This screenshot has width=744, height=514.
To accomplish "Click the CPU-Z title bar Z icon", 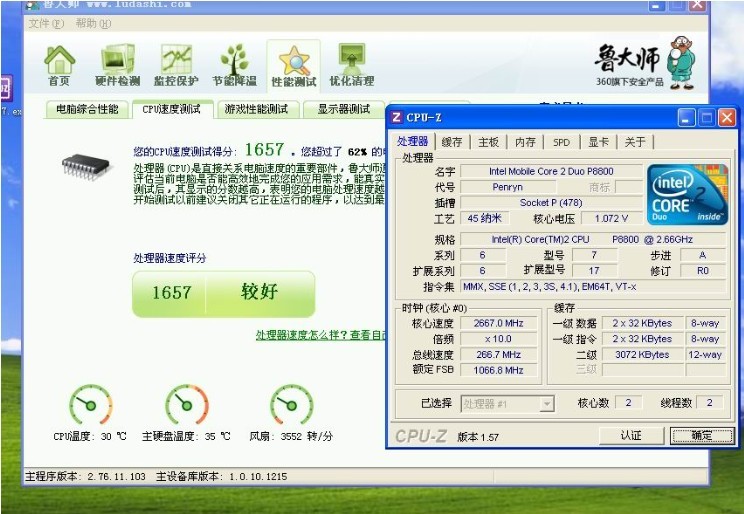I will pos(397,117).
